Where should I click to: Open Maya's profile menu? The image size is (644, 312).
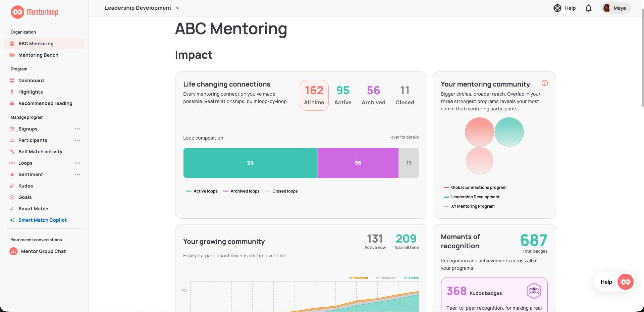click(616, 8)
